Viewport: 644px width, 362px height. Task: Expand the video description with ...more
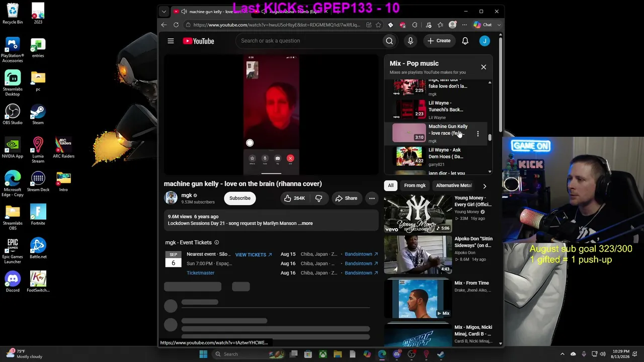(x=306, y=223)
